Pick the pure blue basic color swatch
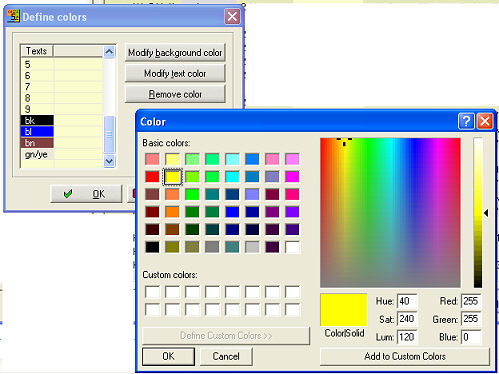Screen dimensions: 499x374 pos(232,212)
